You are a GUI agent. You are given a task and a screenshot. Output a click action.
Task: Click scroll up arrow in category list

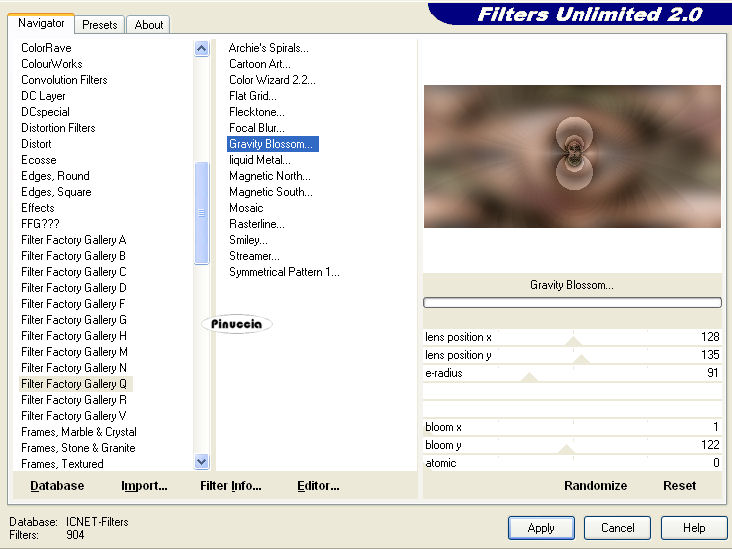(x=202, y=49)
